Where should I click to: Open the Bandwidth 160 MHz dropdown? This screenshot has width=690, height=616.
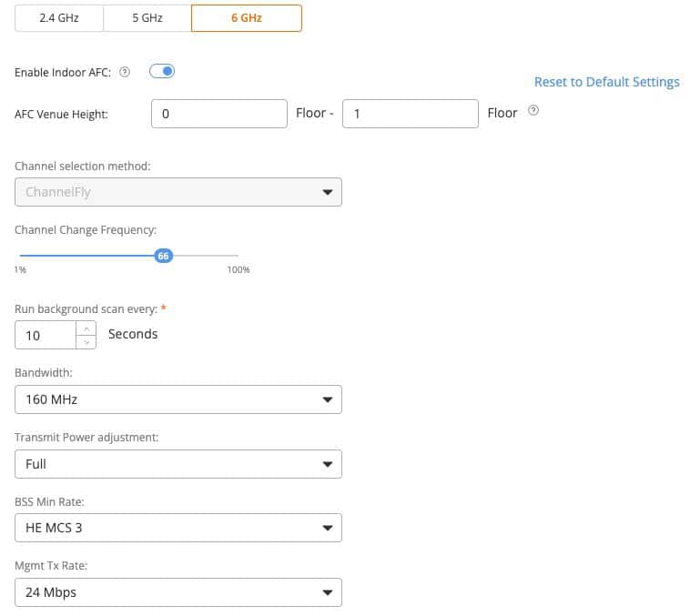click(178, 399)
